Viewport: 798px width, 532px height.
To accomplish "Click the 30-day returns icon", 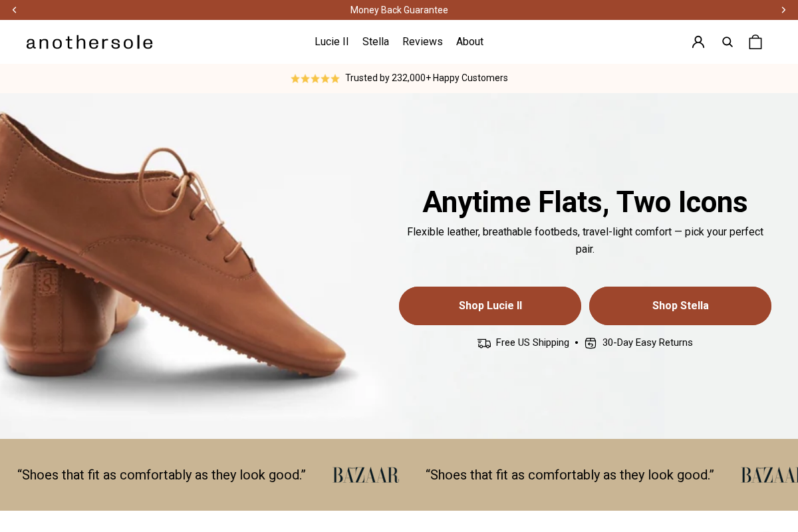I will click(591, 342).
